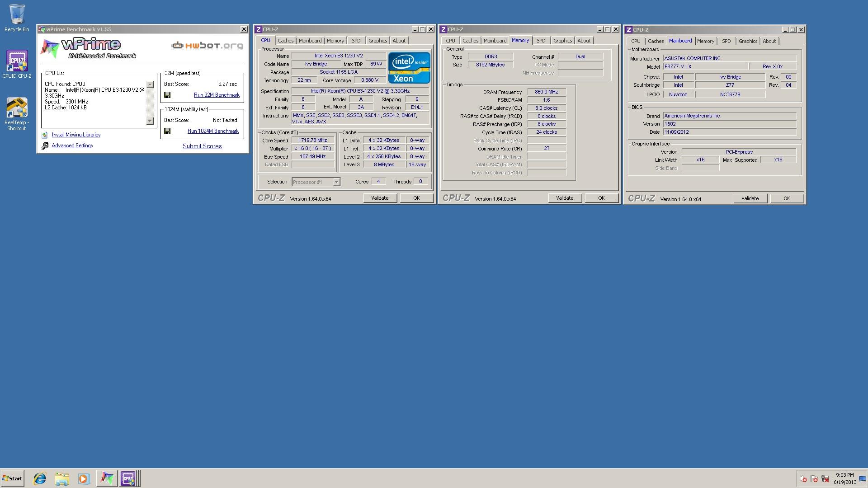The image size is (868, 488).
Task: Open the SPD tab in the Memory CPU-Z window
Action: [x=541, y=40]
